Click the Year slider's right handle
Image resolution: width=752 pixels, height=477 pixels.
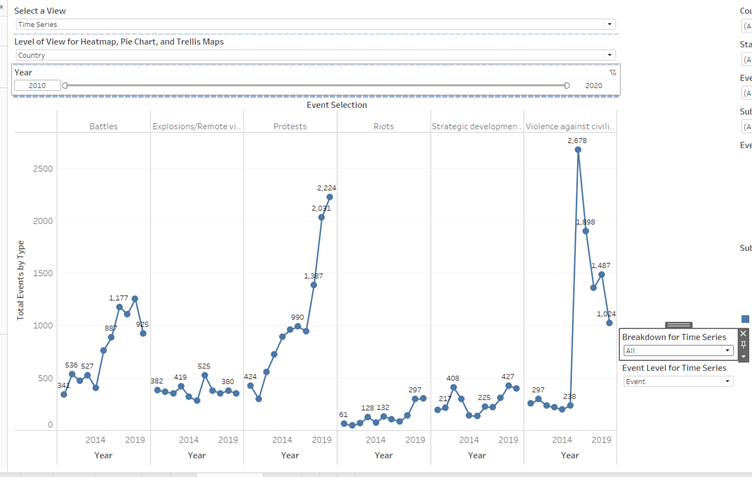[567, 86]
